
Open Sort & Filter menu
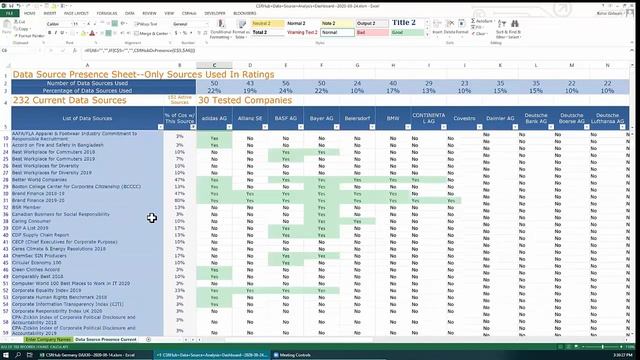click(502, 29)
